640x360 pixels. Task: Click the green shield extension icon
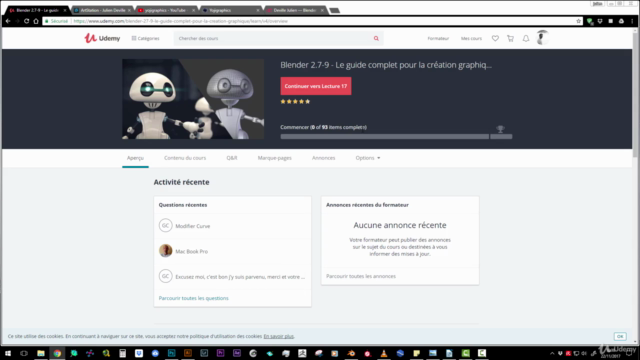589,21
